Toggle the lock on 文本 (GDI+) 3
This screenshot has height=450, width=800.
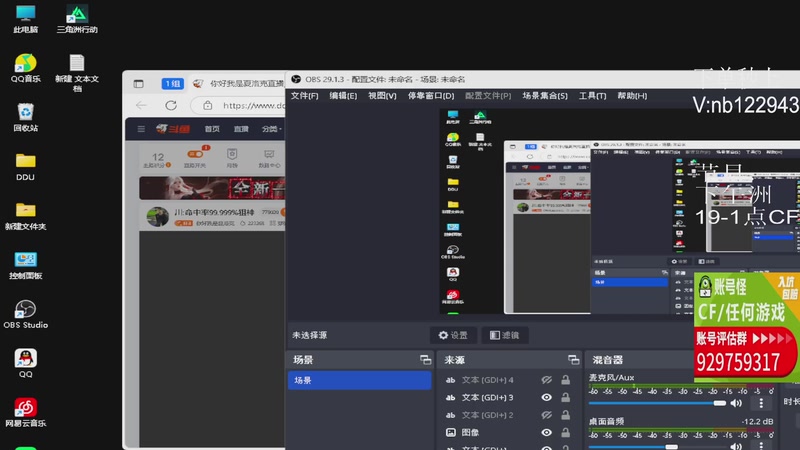tap(565, 397)
